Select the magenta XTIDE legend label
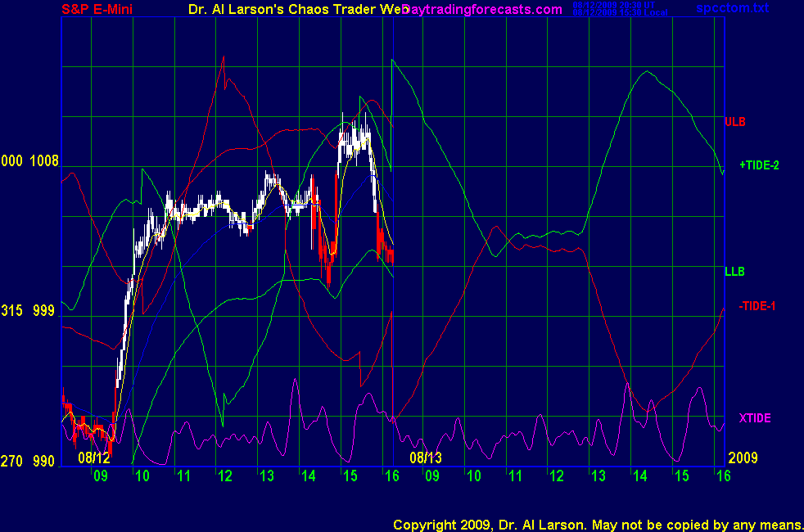Image resolution: width=804 pixels, height=532 pixels. click(755, 418)
